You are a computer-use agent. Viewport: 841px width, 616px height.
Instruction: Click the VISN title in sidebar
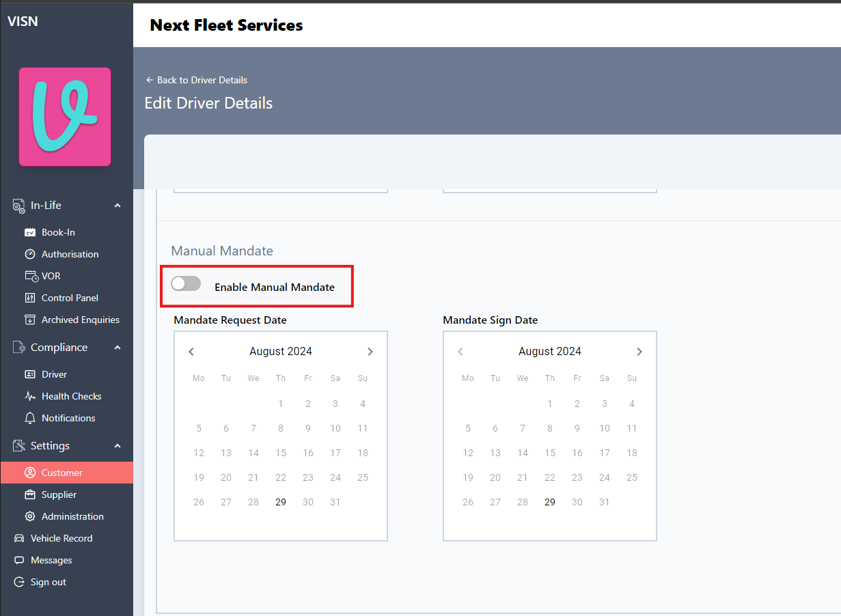23,21
